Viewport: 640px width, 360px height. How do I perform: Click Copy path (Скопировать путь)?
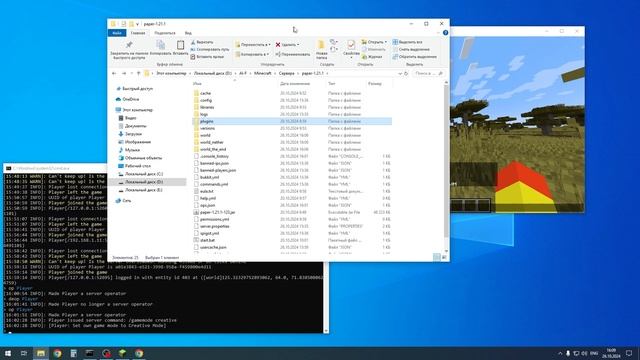pyautogui.click(x=209, y=49)
